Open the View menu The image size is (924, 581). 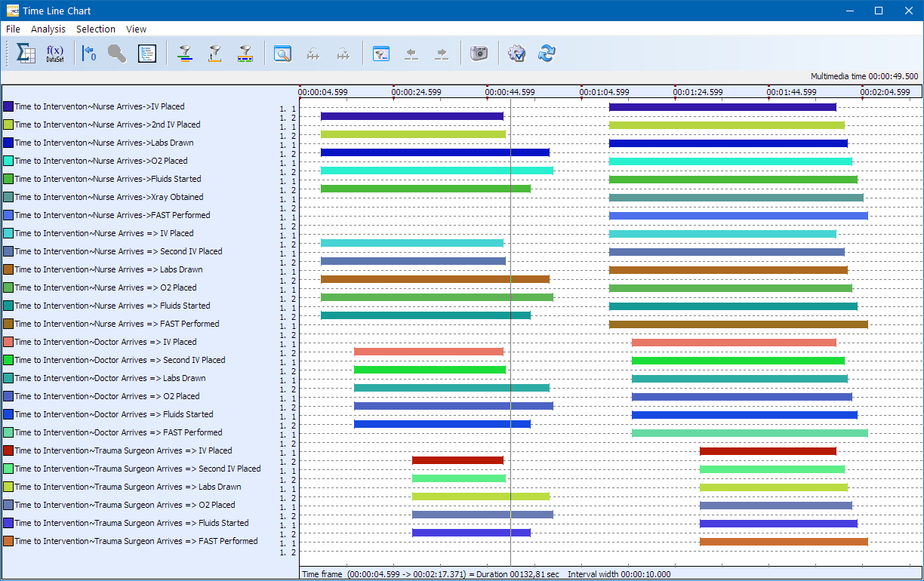click(137, 29)
